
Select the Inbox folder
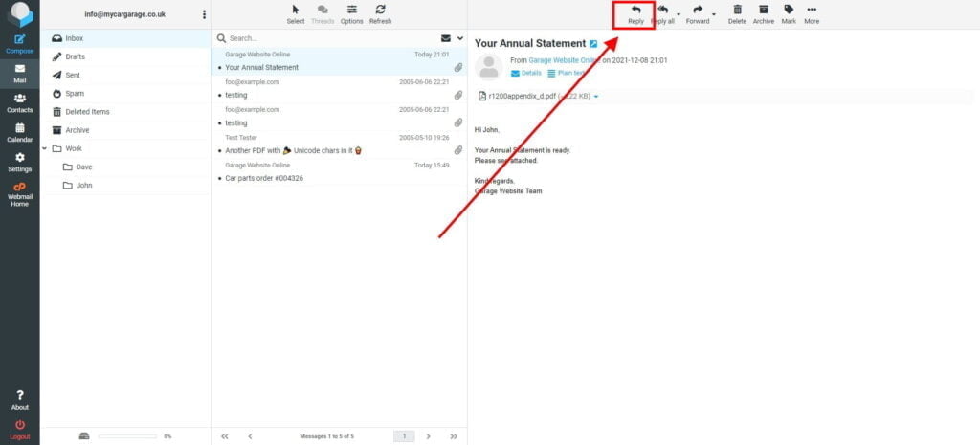pos(125,38)
